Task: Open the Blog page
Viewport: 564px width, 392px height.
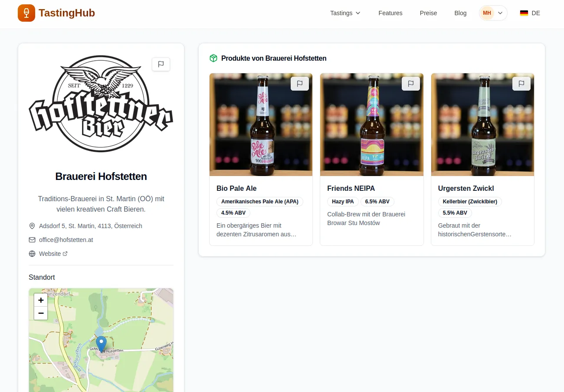Action: point(460,13)
